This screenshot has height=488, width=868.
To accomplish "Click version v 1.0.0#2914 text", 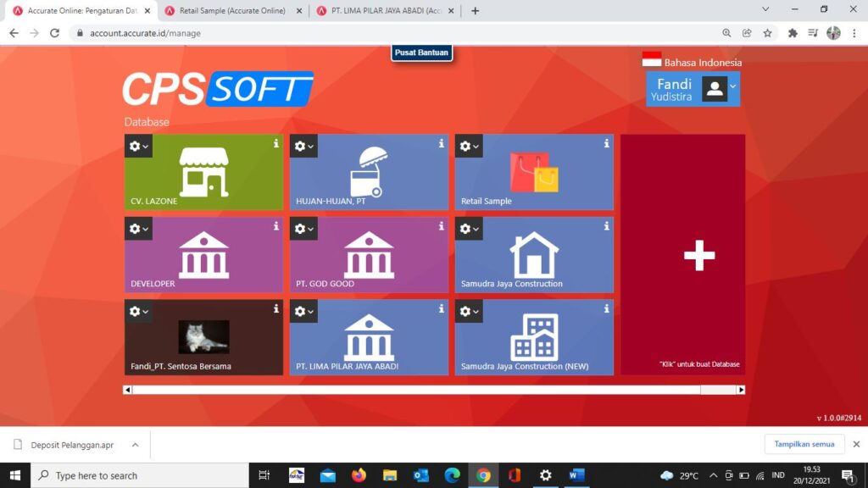I will (838, 418).
